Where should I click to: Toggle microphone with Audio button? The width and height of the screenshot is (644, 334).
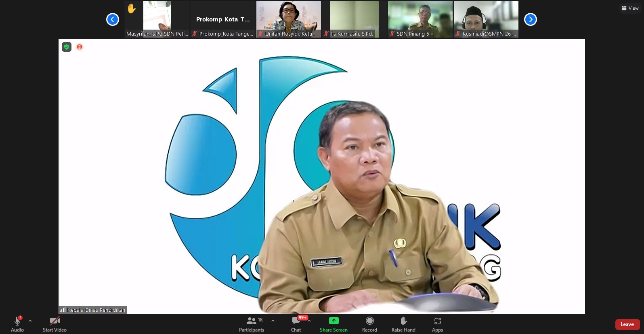click(x=17, y=324)
